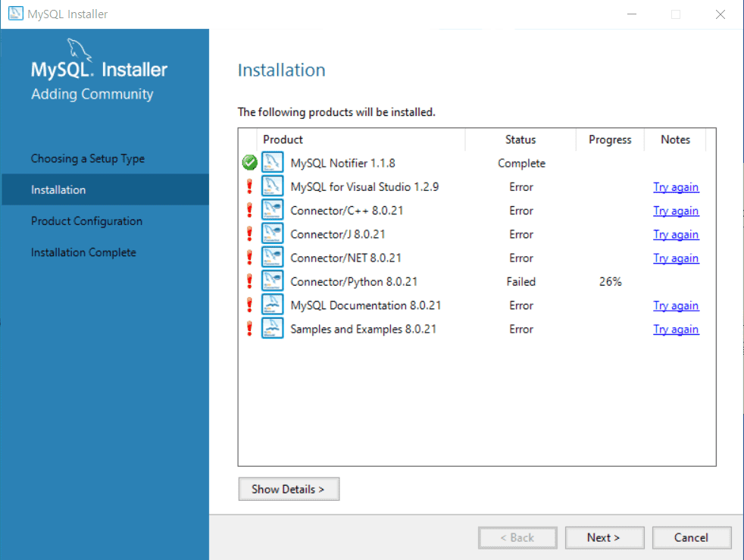Click the Next button

[605, 538]
